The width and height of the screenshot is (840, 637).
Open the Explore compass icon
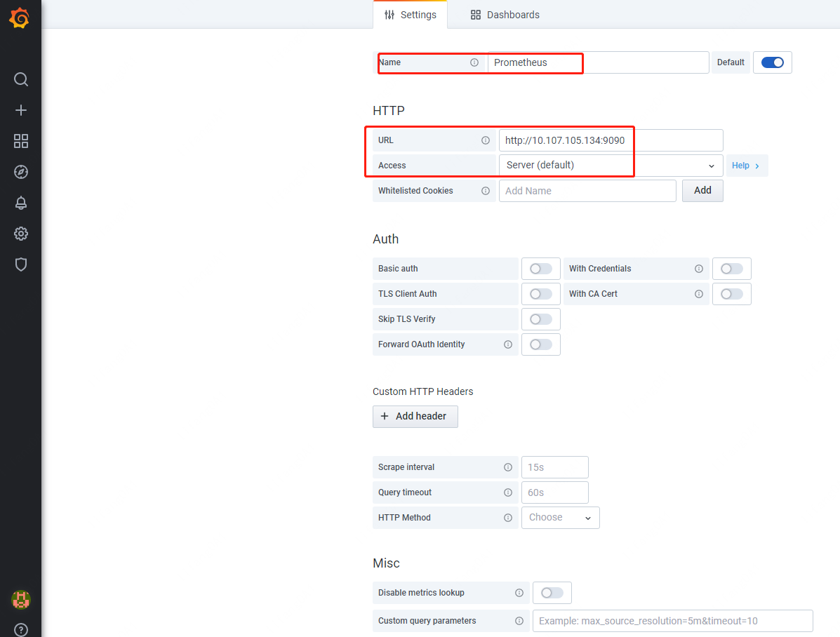point(21,172)
